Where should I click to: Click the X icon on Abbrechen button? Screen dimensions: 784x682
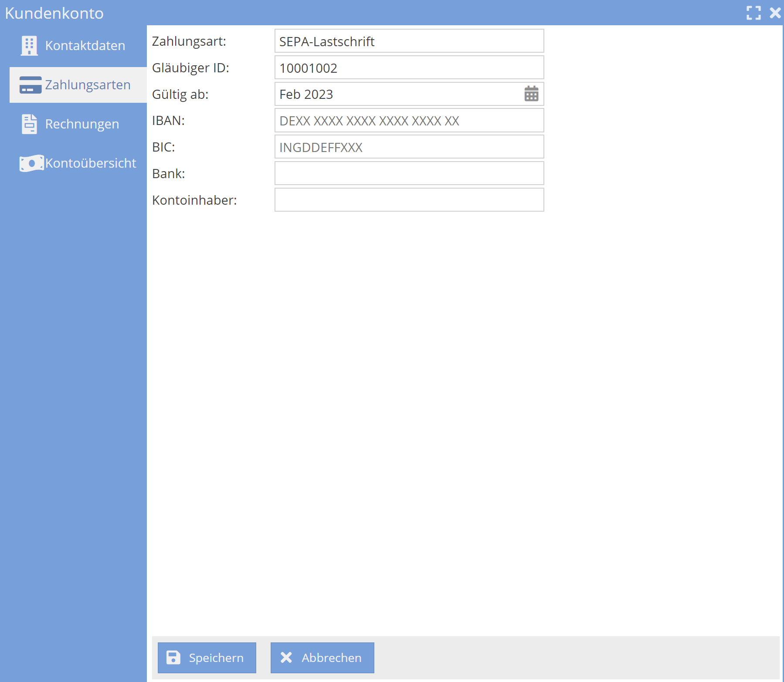[x=286, y=658]
